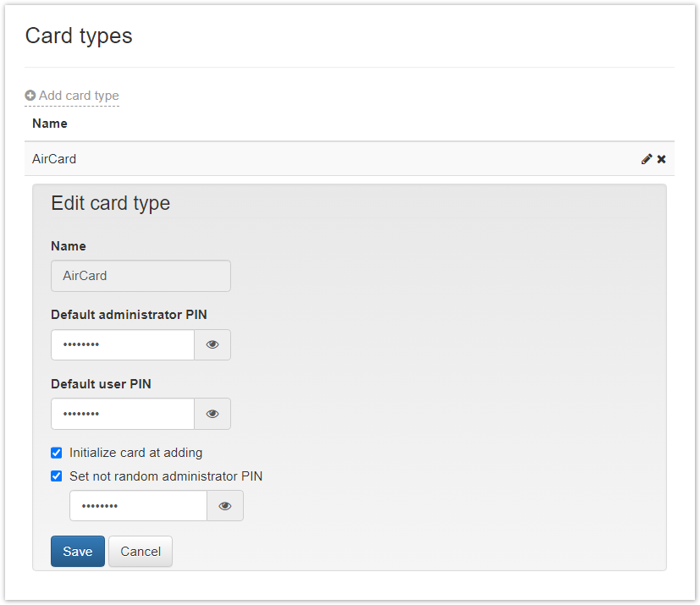
Task: Focus the PIN field below the random PIN checkbox
Action: tap(139, 505)
